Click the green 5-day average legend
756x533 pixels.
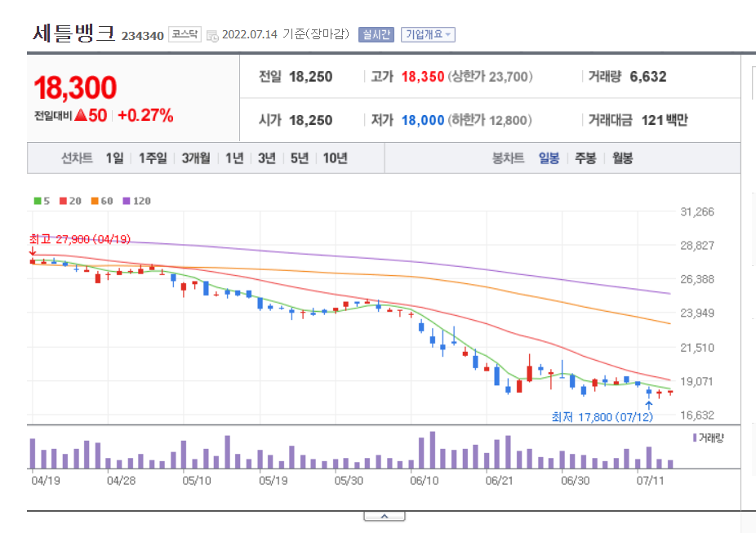42,201
